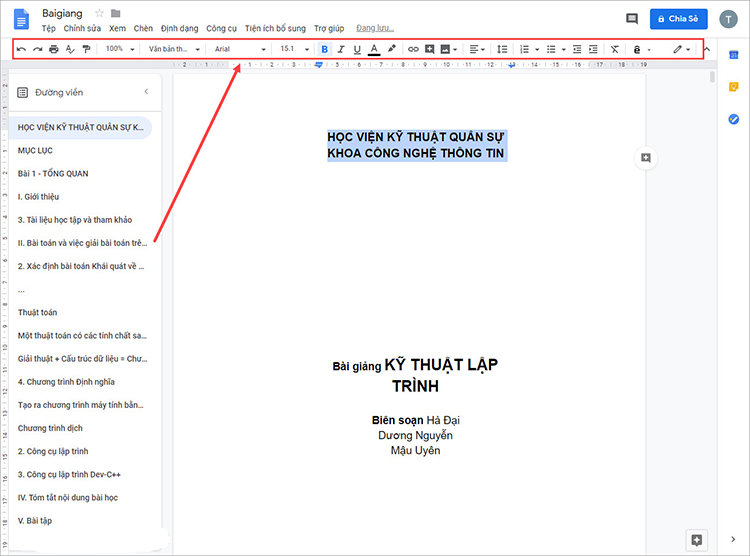Collapse the toolbar with the up chevron
750x556 pixels.
[706, 49]
